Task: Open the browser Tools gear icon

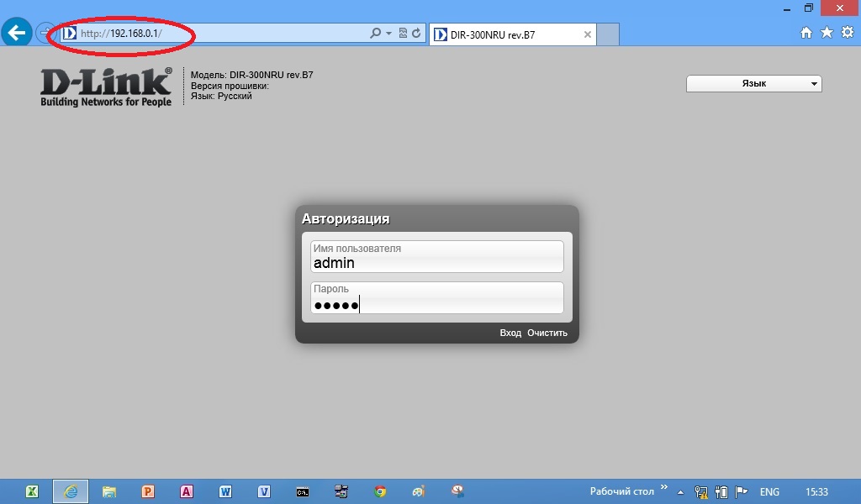Action: [x=847, y=33]
